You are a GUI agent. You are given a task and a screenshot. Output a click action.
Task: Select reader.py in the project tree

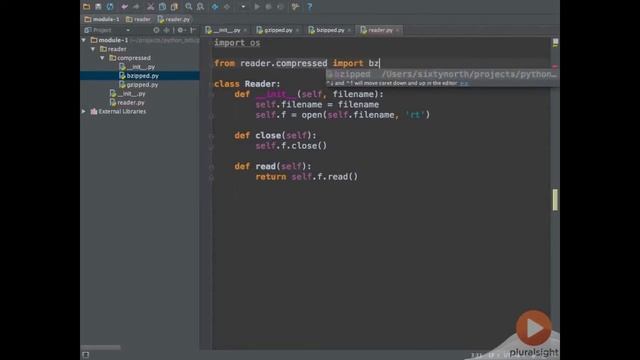[127, 103]
